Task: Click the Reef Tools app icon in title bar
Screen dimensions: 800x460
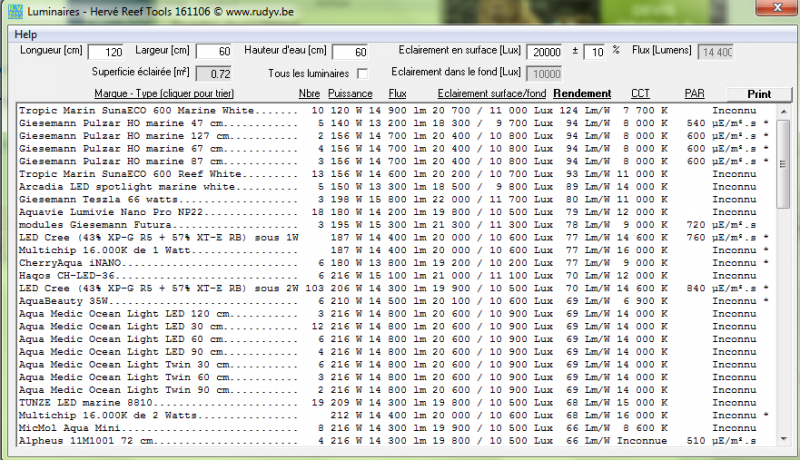Action: click(15, 11)
